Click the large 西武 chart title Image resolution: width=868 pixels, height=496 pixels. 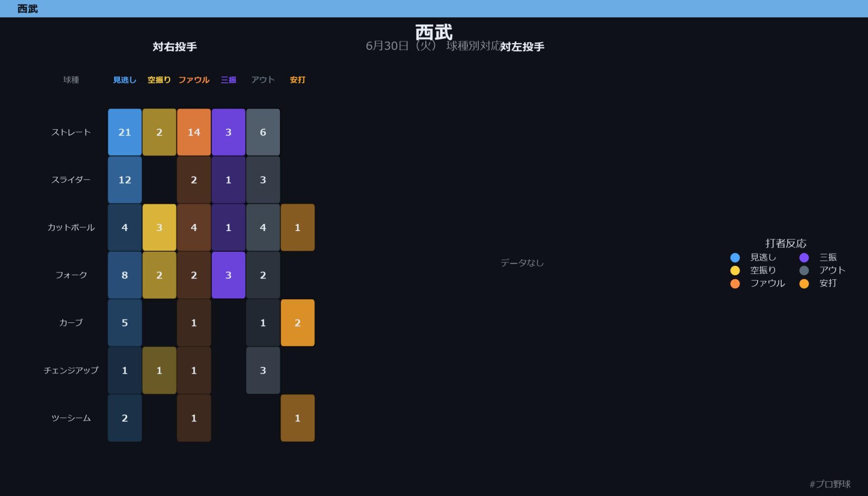(x=434, y=32)
